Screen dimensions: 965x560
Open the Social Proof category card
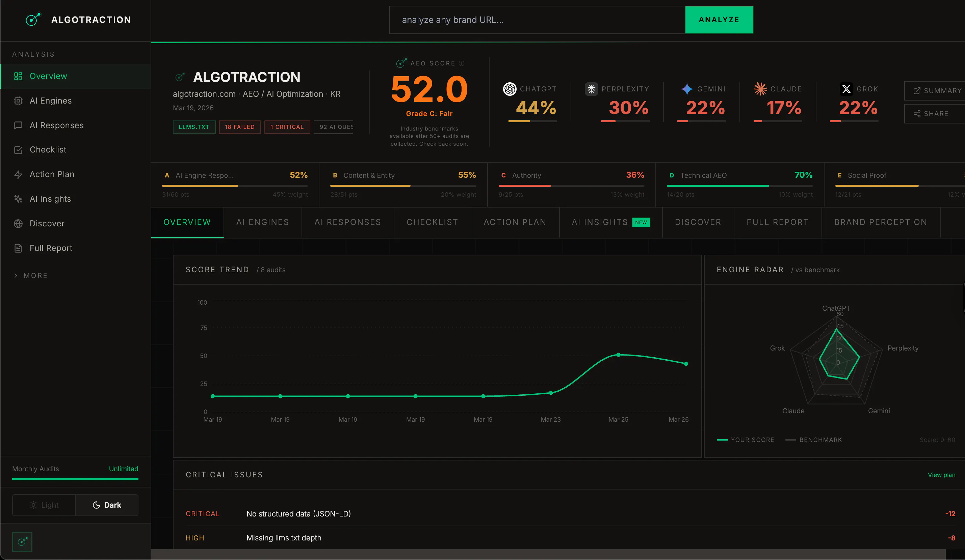tap(894, 185)
